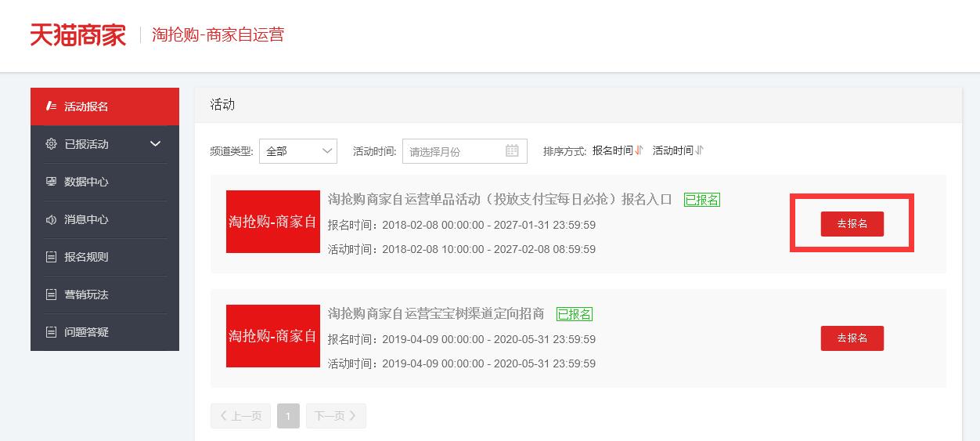The height and width of the screenshot is (441, 980).
Task: Open 消息中心 in the sidebar
Action: (x=105, y=219)
